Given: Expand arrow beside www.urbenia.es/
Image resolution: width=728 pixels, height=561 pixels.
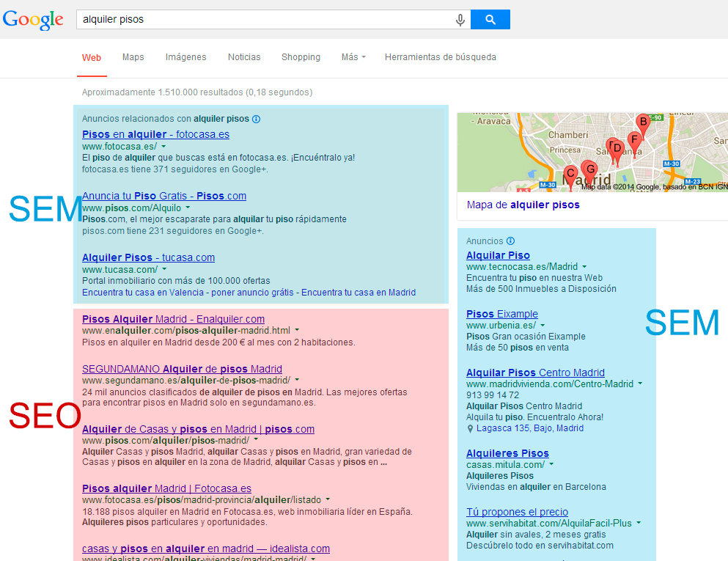Looking at the screenshot, I should tap(543, 325).
